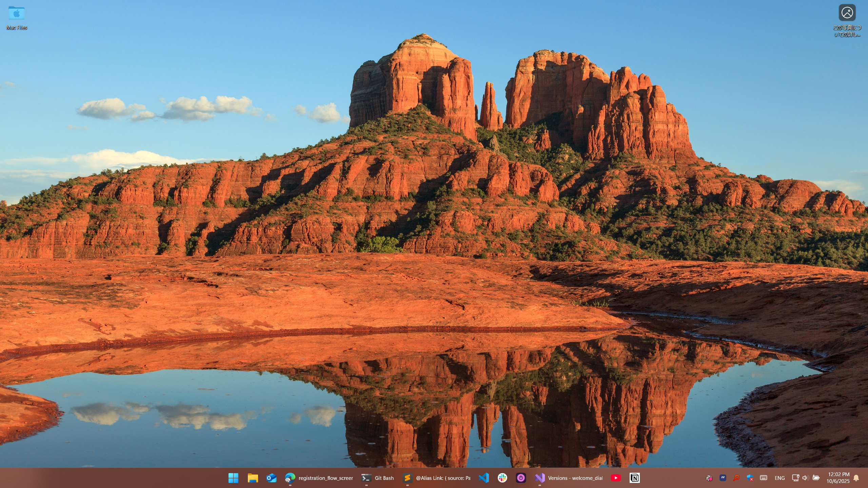Open the ENG input language switcher
The image size is (868, 488).
pyautogui.click(x=780, y=478)
